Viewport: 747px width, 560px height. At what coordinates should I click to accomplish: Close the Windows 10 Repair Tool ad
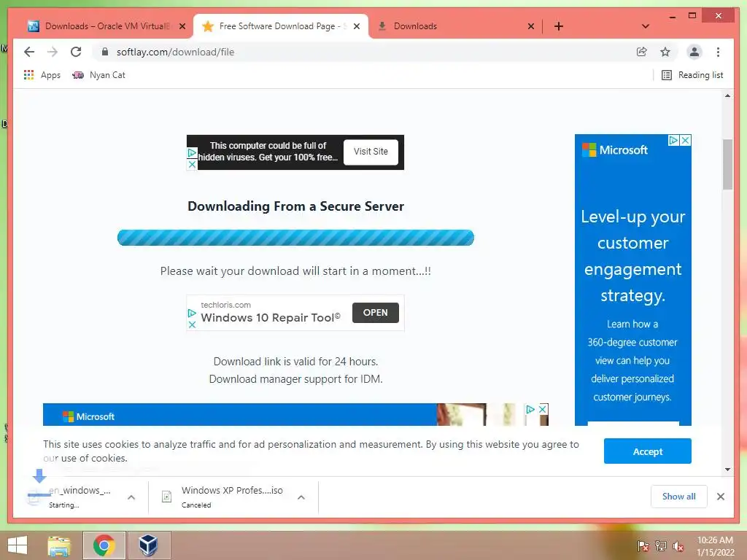(192, 324)
